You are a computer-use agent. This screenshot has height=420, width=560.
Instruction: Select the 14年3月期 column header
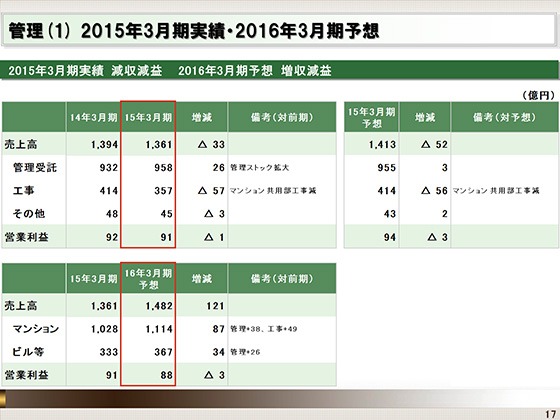[x=93, y=118]
